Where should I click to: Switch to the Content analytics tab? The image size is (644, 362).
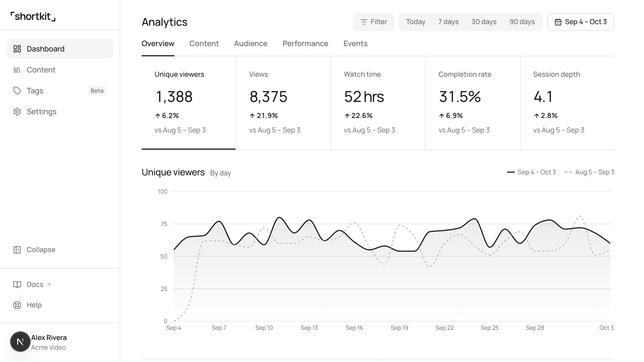pyautogui.click(x=204, y=44)
